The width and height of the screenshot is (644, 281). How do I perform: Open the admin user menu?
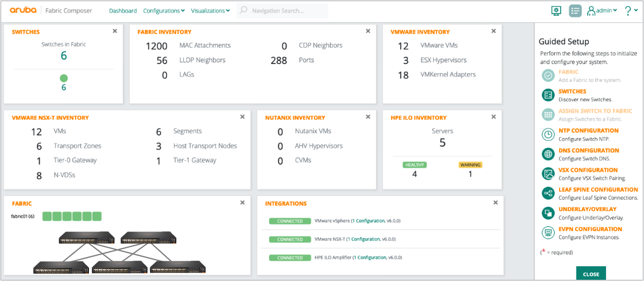coord(602,11)
